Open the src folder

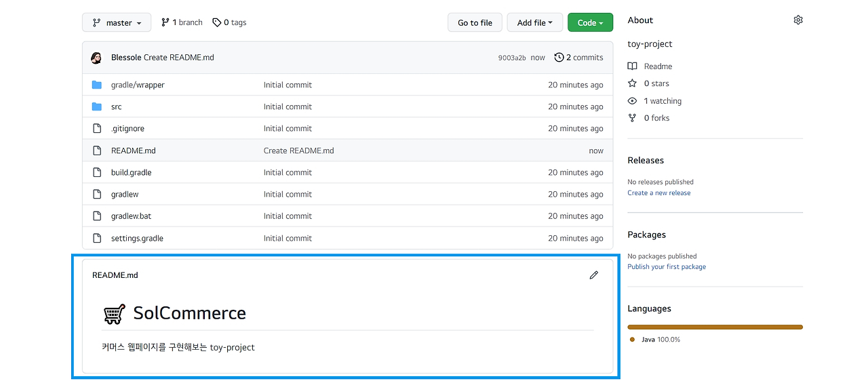(117, 106)
